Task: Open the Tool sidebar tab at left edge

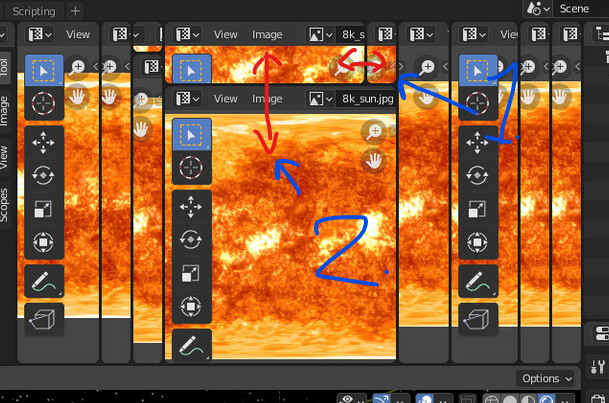Action: (4, 67)
